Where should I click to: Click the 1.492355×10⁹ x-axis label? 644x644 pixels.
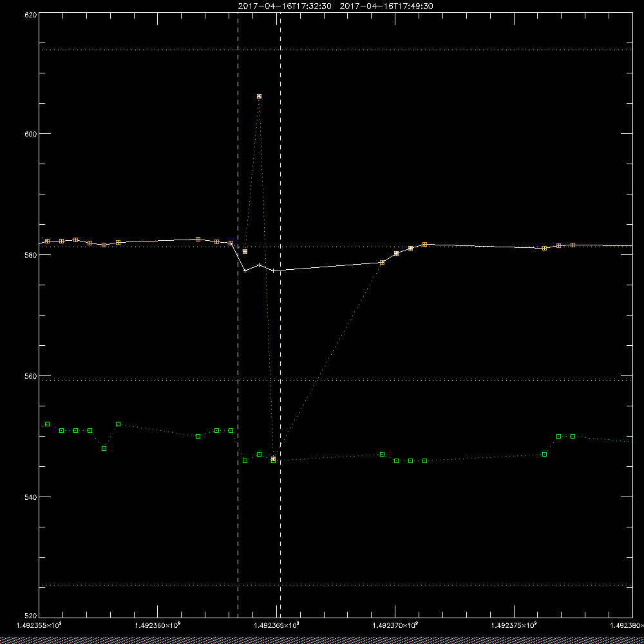click(x=39, y=625)
